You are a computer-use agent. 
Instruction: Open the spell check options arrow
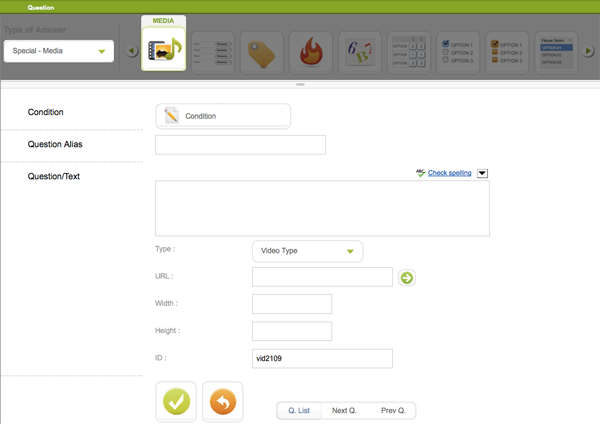(483, 173)
